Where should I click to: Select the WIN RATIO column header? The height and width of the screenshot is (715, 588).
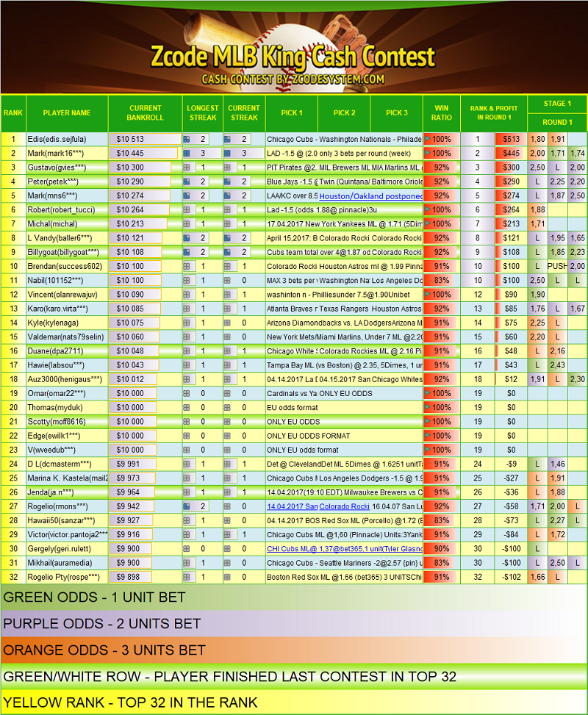pos(442,112)
